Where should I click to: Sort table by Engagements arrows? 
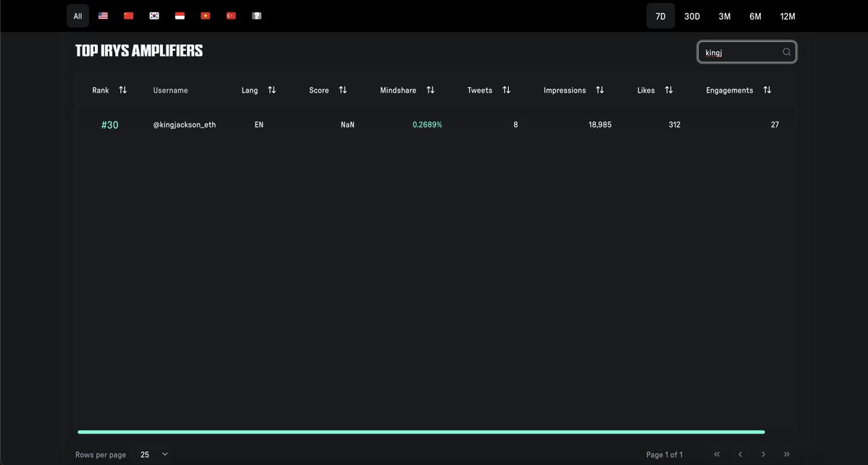(x=767, y=90)
